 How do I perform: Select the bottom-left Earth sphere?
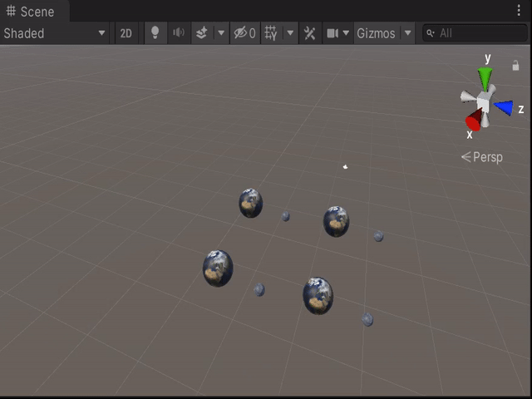[x=218, y=268]
